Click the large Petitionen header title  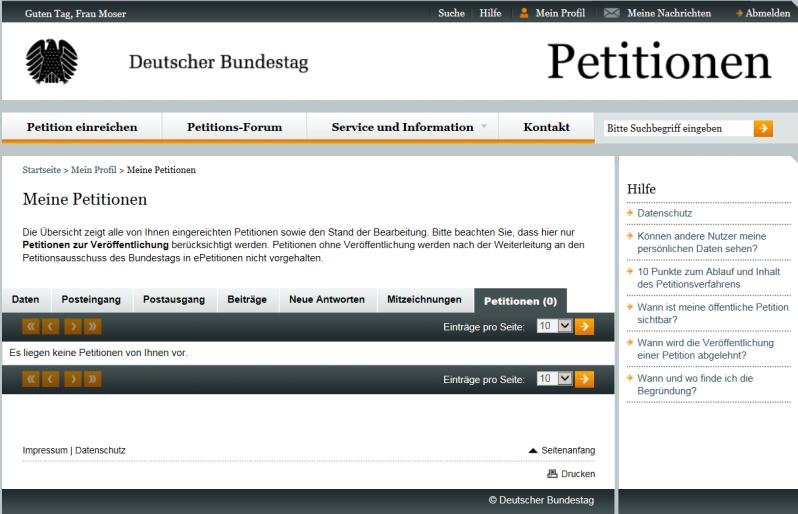[x=660, y=61]
